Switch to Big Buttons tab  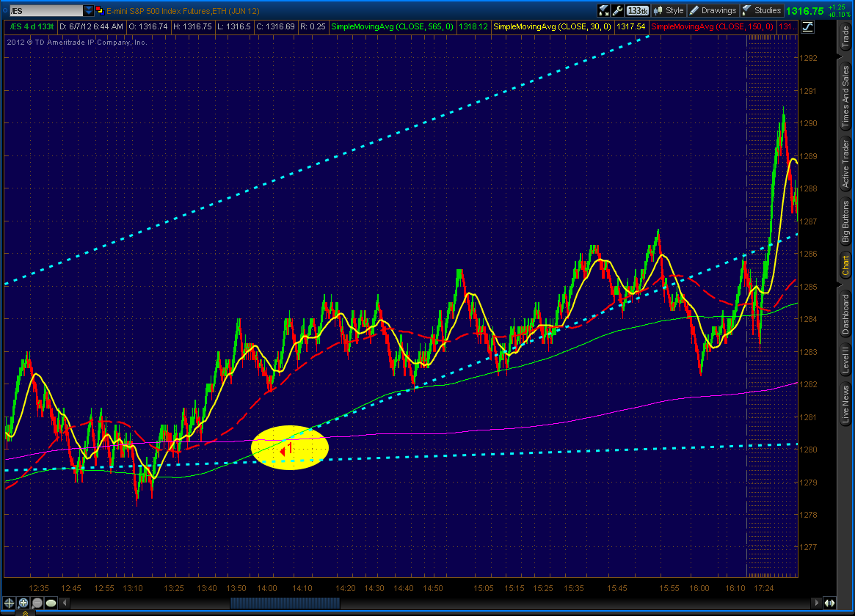point(845,221)
